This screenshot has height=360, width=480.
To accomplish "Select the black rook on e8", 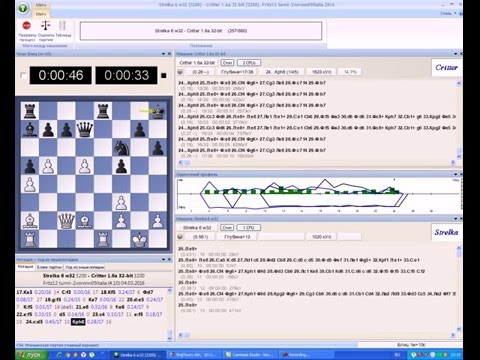I will coord(103,111).
